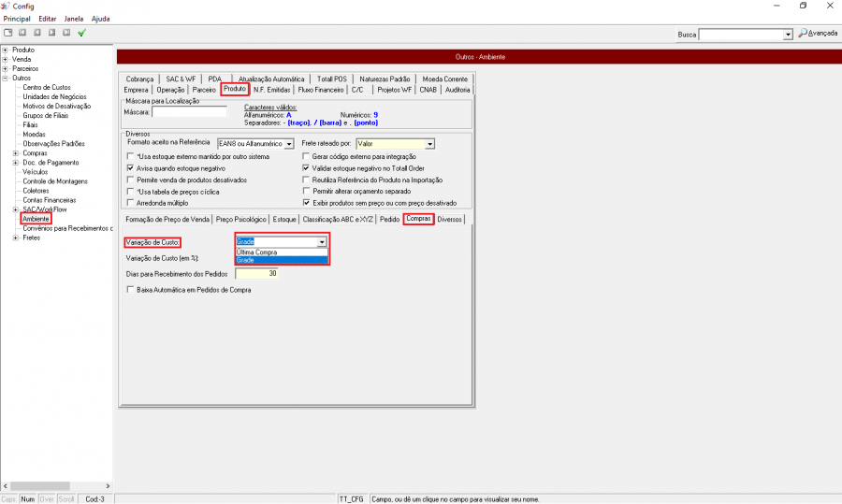Open the Editar menu
Viewport: 842px width, 504px height.
pos(48,19)
